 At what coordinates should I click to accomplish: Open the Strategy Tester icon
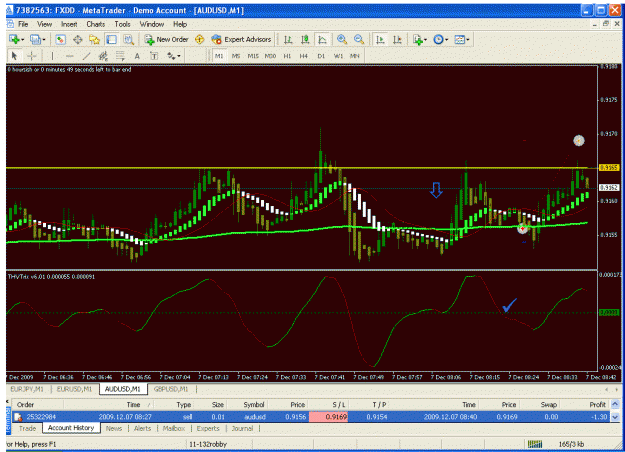point(128,39)
